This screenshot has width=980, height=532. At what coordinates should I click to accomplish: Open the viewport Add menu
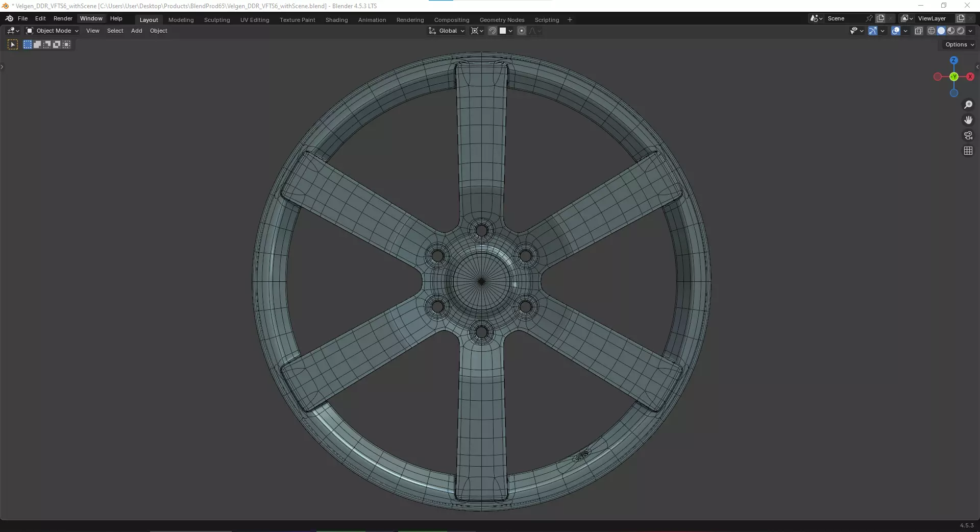[x=137, y=31]
